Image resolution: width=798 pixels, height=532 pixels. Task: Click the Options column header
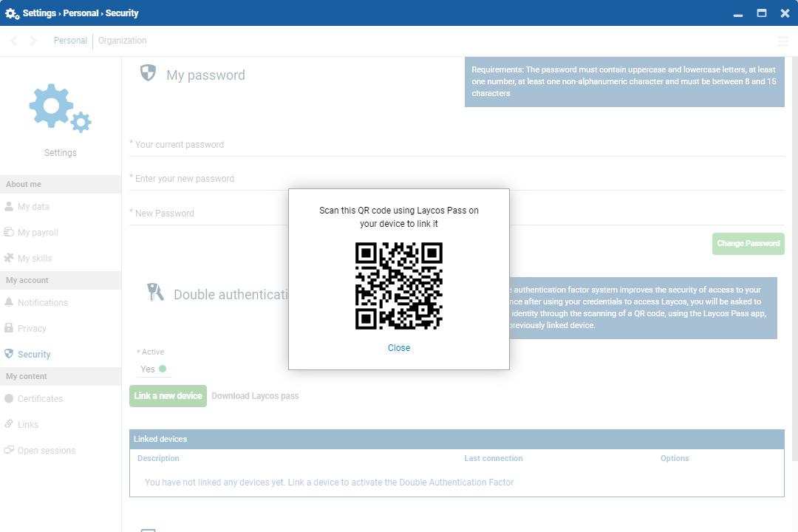coord(675,458)
